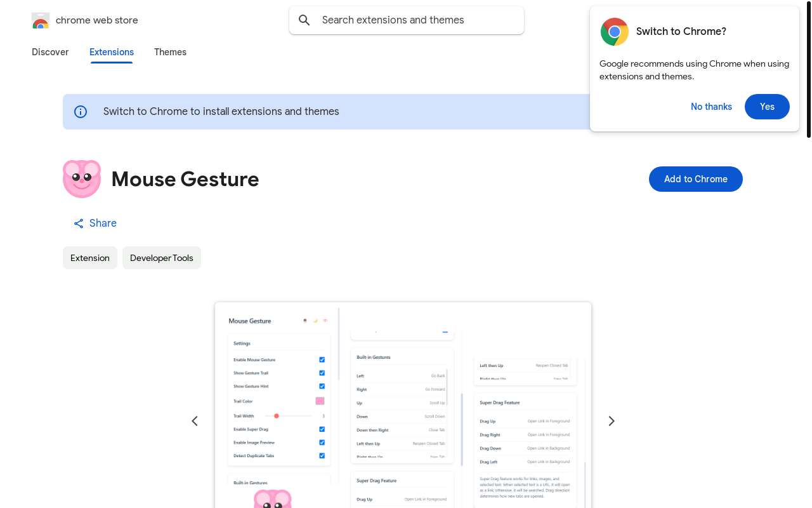Click the pink Trail Color swatch
Screen dimensions: 812x508
[x=320, y=401]
